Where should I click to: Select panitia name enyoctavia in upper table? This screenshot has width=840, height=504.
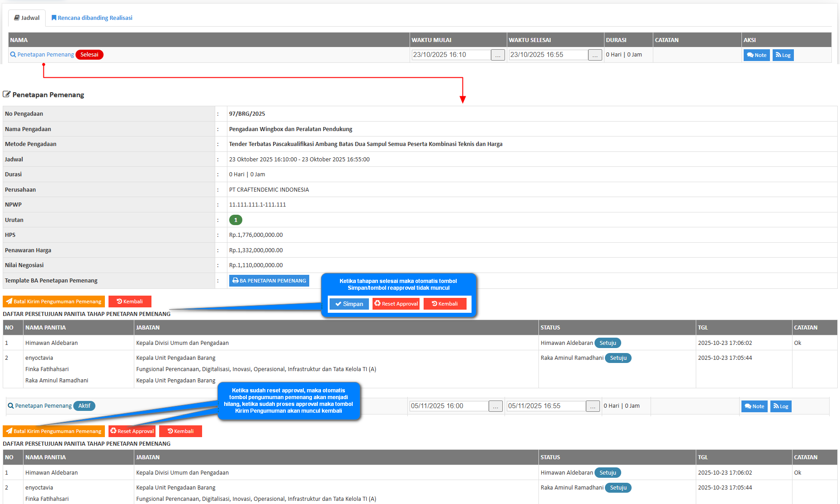(x=39, y=358)
